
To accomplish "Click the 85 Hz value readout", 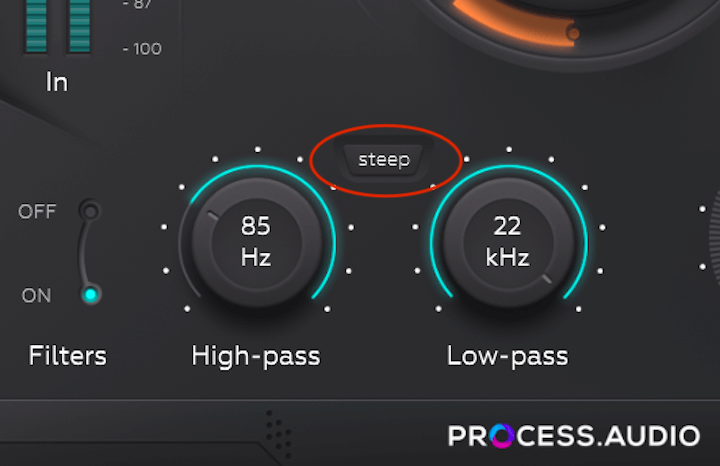I will tap(256, 241).
